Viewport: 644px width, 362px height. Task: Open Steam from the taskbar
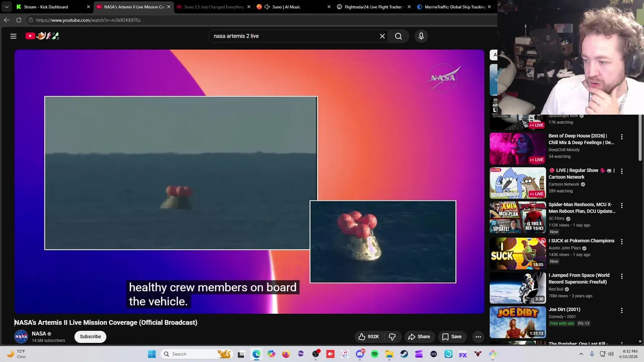tap(404, 354)
